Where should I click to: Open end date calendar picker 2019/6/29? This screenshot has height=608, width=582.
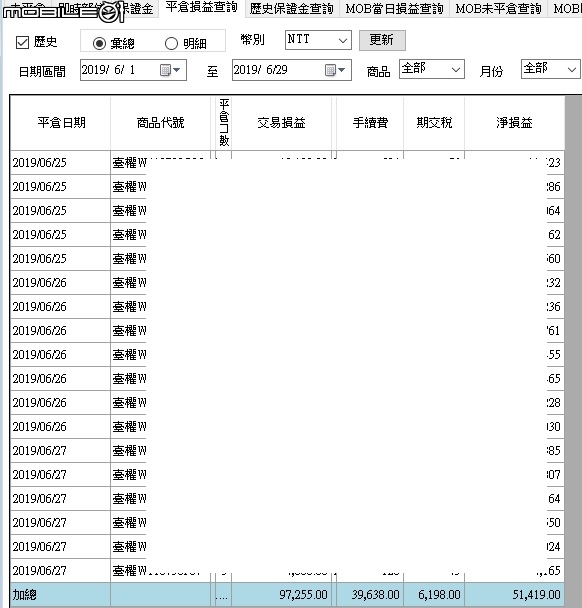pos(335,70)
